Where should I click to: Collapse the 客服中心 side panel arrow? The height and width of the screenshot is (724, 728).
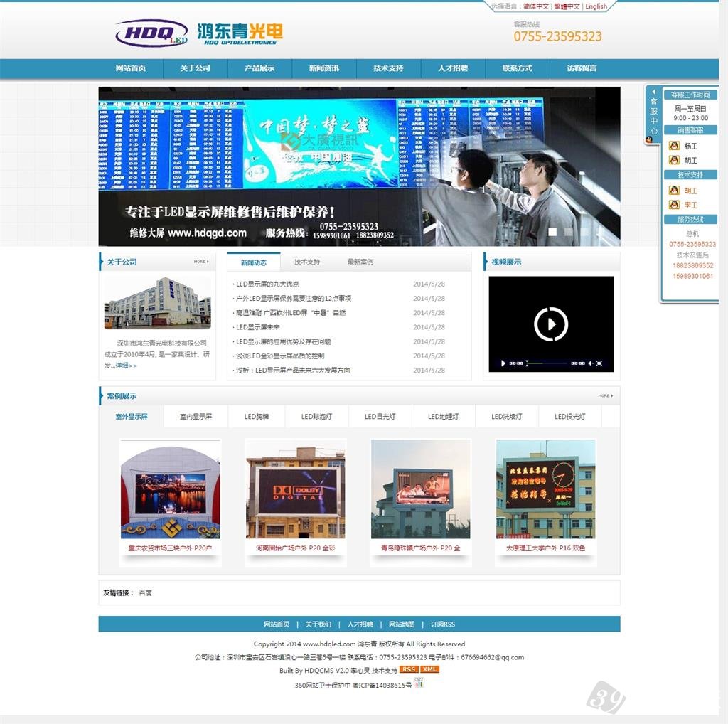click(653, 92)
